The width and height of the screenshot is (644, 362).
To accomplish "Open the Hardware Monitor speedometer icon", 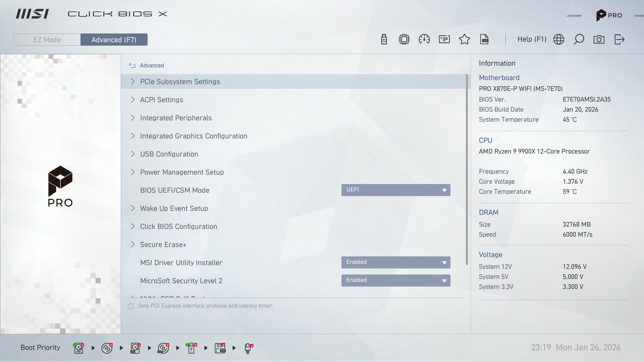I will pyautogui.click(x=424, y=39).
